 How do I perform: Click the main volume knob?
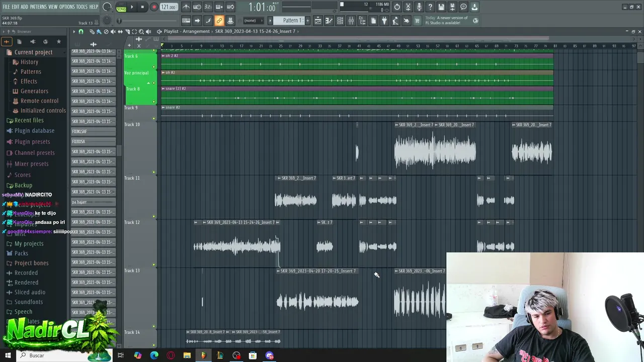pos(107,7)
